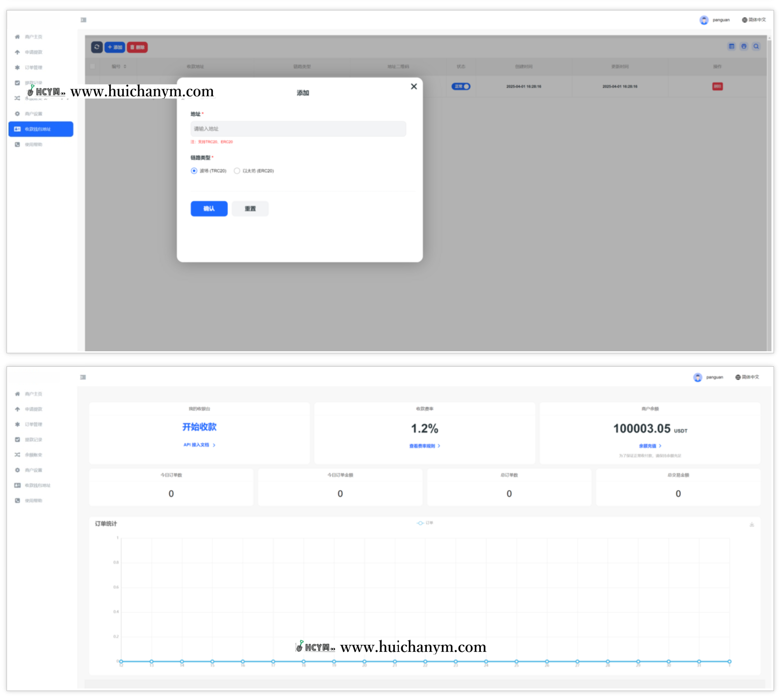Image resolution: width=784 pixels, height=698 pixels.
Task: Select the 以太坊 (ERC20) radio option
Action: click(x=237, y=171)
